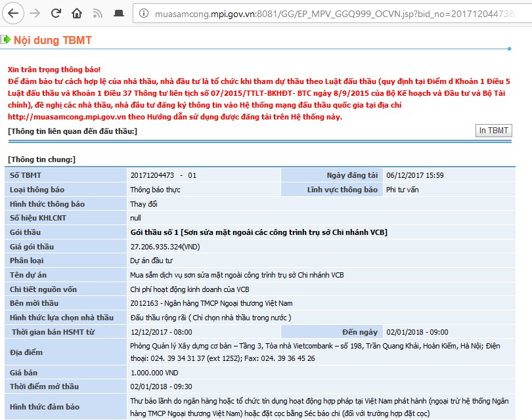This screenshot has height=420, width=532.
Task: Select the Hình thức đảm bảo label
Action: tap(45, 407)
